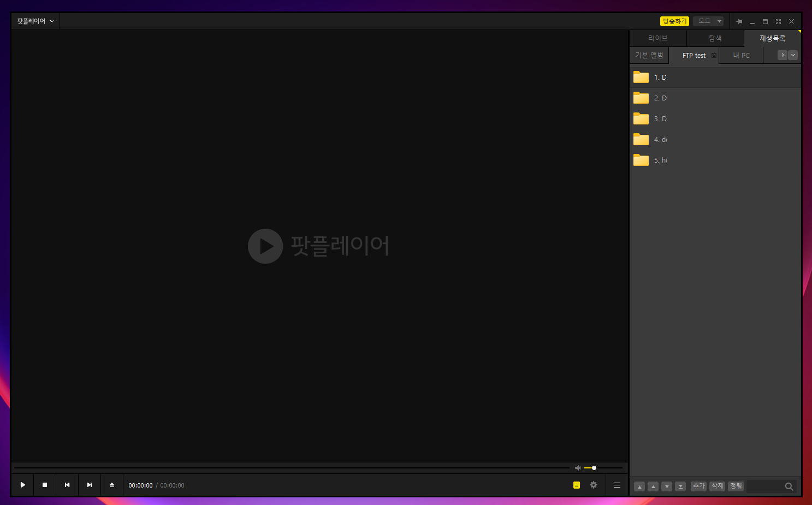Adjust the volume slider
This screenshot has height=505, width=812.
tap(603, 468)
